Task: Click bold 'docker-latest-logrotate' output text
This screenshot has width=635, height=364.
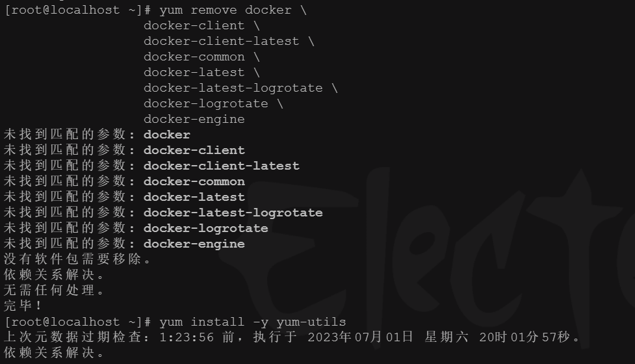Action: tap(233, 213)
